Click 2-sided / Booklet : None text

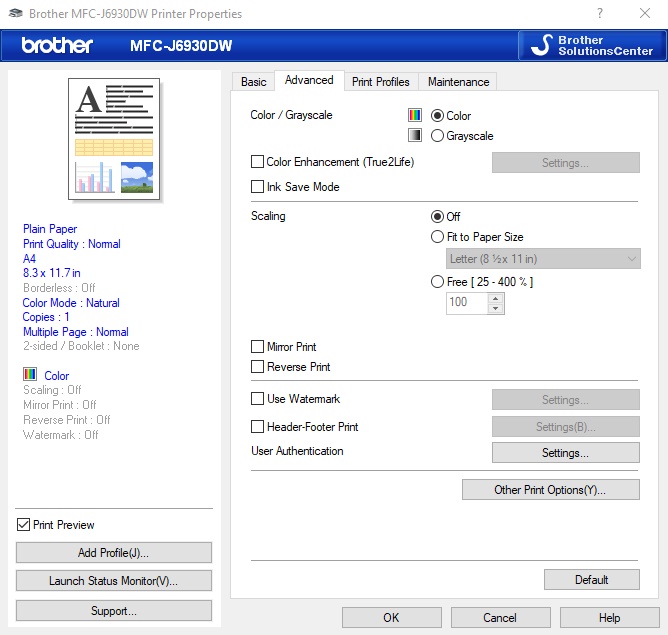click(x=81, y=346)
